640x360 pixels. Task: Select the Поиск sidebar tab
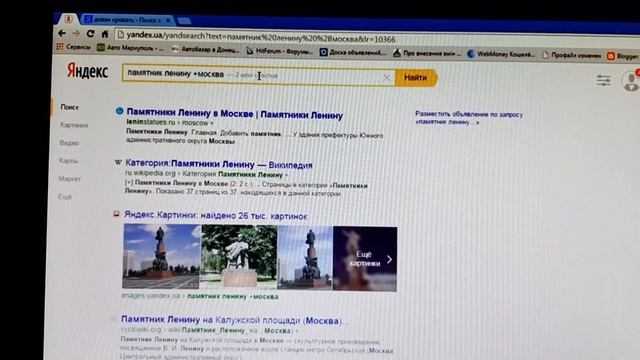(69, 107)
